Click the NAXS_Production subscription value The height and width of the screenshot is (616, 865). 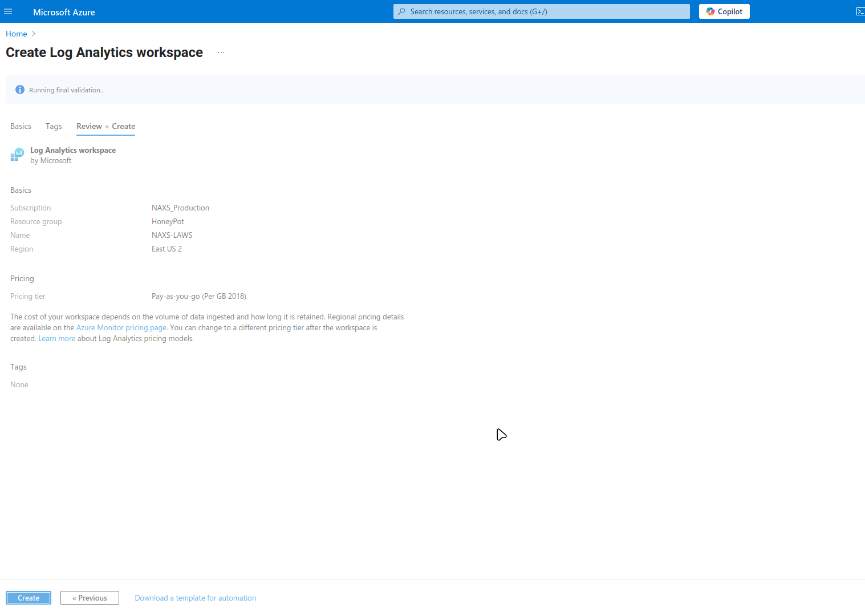pyautogui.click(x=180, y=208)
